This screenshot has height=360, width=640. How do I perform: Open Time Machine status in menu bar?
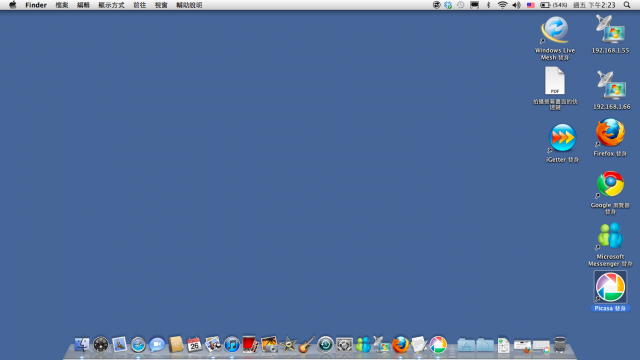(460, 5)
